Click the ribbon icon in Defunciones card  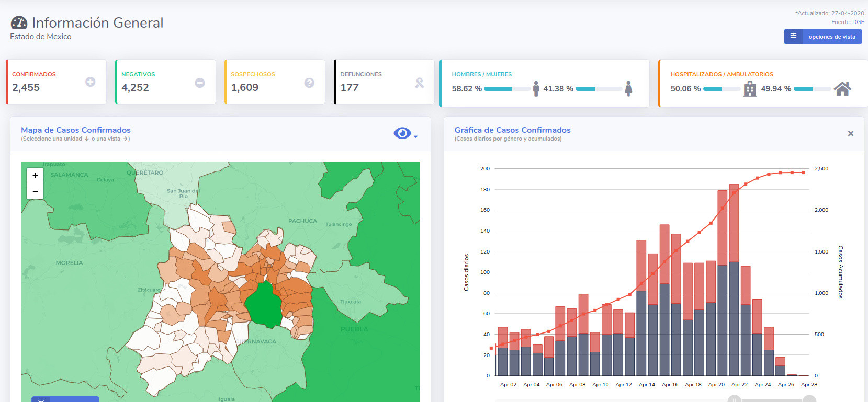420,83
